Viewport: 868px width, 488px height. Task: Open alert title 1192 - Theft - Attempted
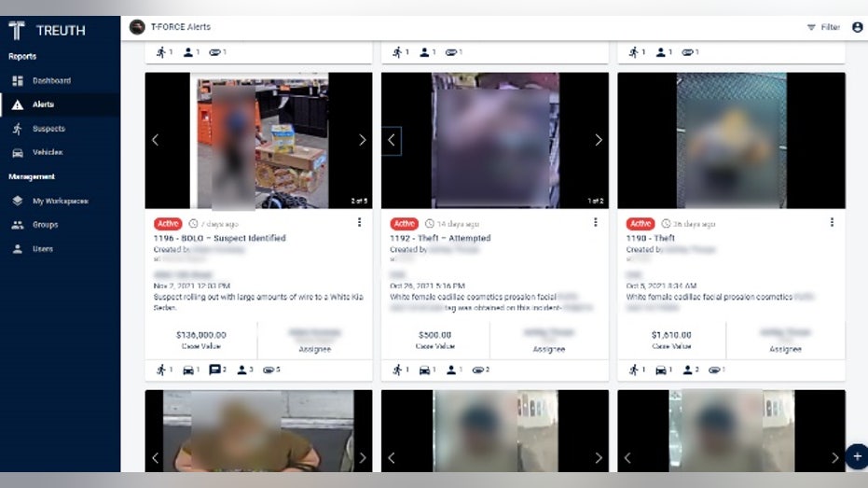(440, 238)
